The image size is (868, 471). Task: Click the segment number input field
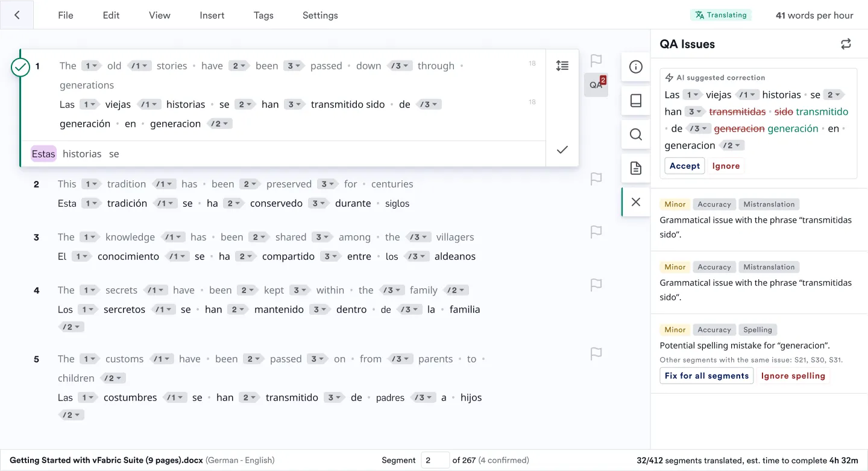(435, 460)
